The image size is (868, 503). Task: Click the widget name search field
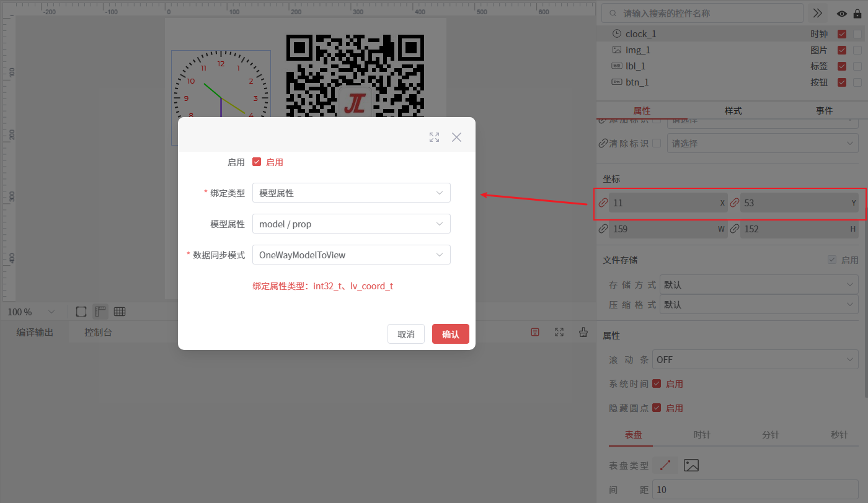coord(702,13)
